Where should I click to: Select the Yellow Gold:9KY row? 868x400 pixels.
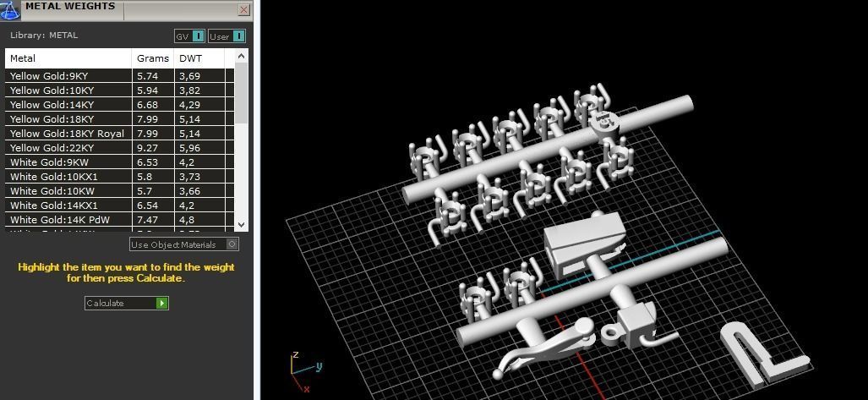click(119, 76)
